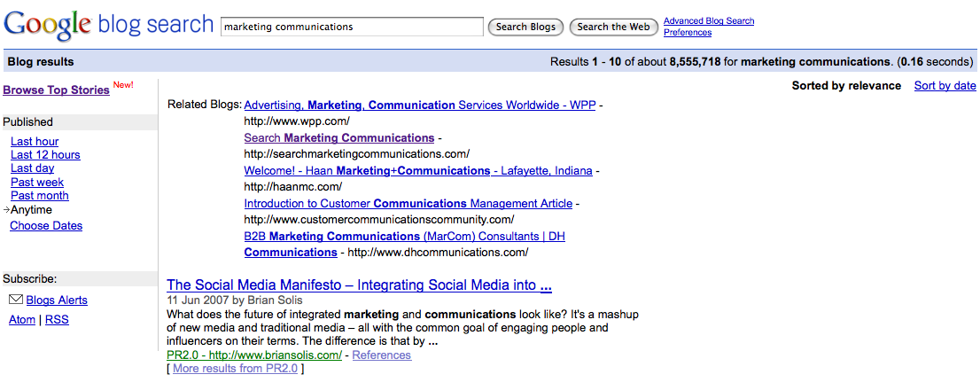
Task: Subscribe via the Atom feed link
Action: pyautogui.click(x=22, y=319)
